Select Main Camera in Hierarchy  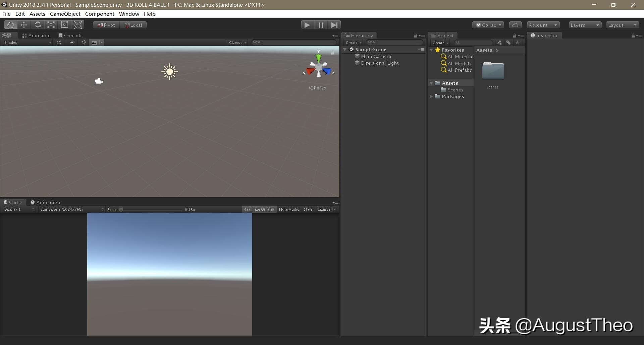click(376, 56)
